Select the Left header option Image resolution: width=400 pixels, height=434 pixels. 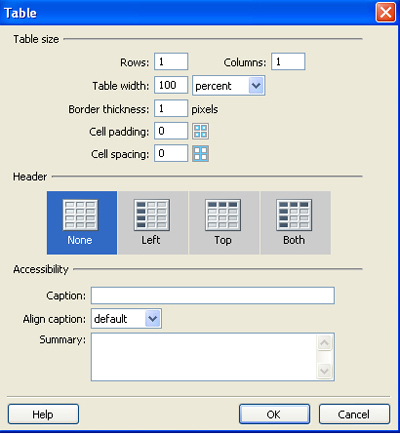pos(153,223)
